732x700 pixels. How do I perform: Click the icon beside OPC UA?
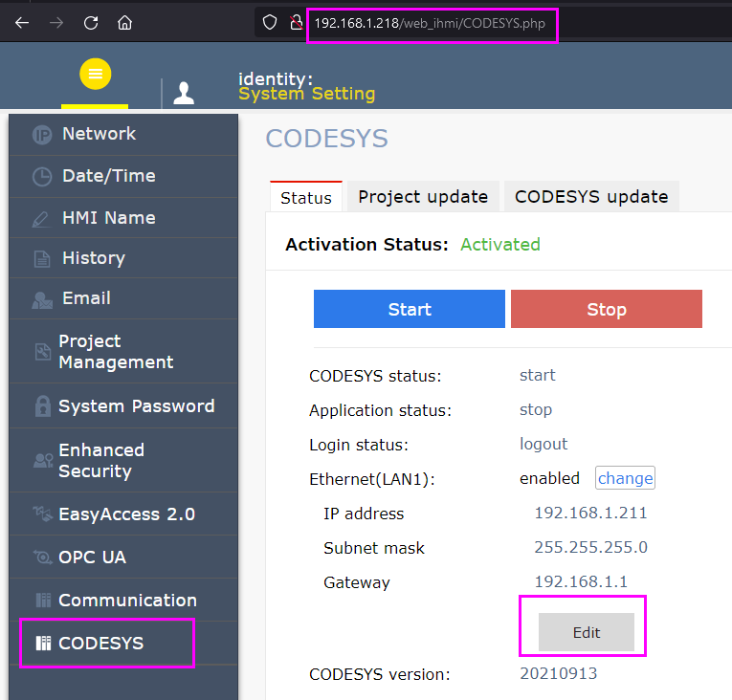pyautogui.click(x=43, y=557)
